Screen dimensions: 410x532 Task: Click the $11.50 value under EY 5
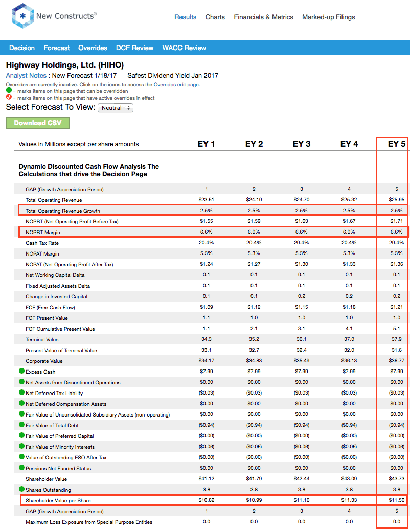[x=396, y=500]
